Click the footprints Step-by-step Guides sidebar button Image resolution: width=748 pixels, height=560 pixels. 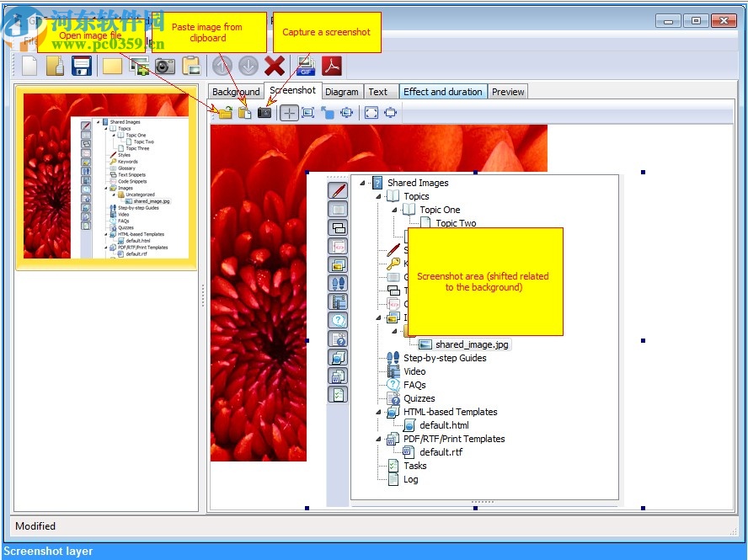(338, 283)
